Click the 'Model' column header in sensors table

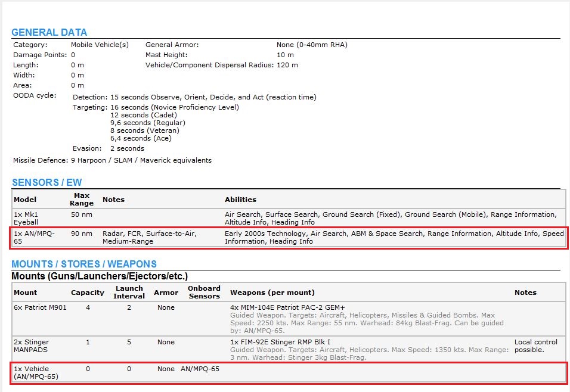tap(25, 200)
